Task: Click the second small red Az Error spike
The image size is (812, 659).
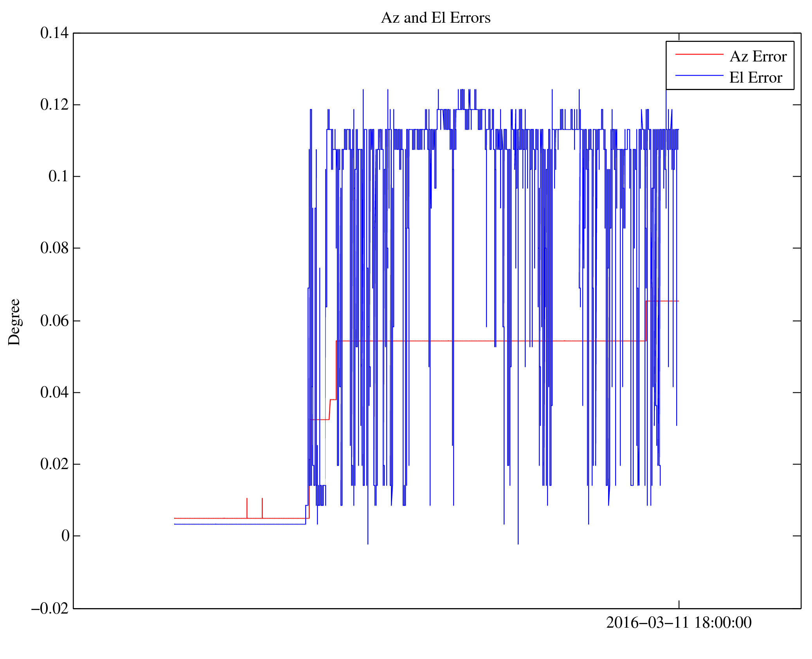Action: (x=262, y=507)
